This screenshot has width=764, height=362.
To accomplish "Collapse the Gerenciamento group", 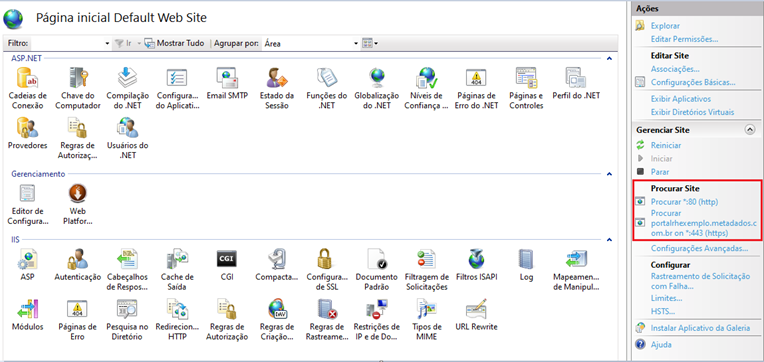I will 609,174.
